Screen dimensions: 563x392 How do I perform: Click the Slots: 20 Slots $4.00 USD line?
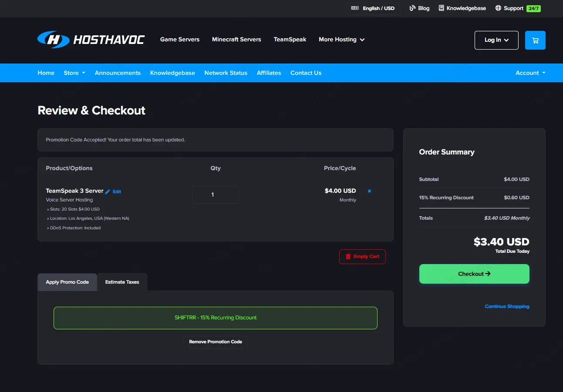point(74,209)
